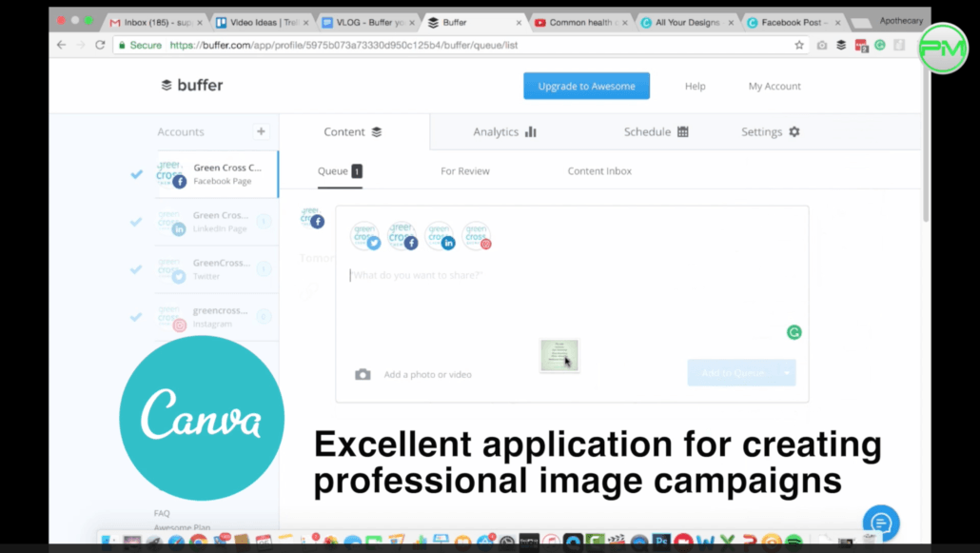Select Green Cross LinkedIn Page account
The height and width of the screenshot is (553, 980).
click(217, 222)
